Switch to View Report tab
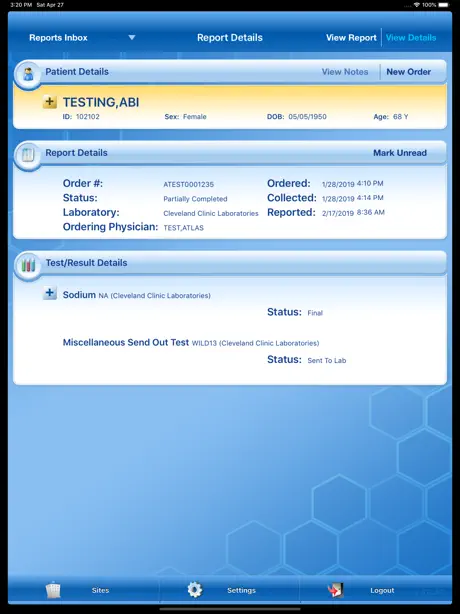This screenshot has width=460, height=614. (x=351, y=38)
